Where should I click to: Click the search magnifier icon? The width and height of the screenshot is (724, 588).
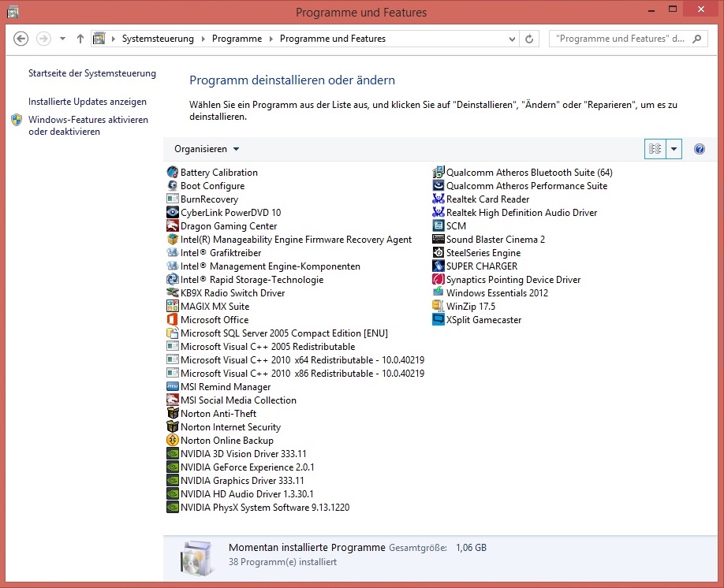(x=697, y=39)
